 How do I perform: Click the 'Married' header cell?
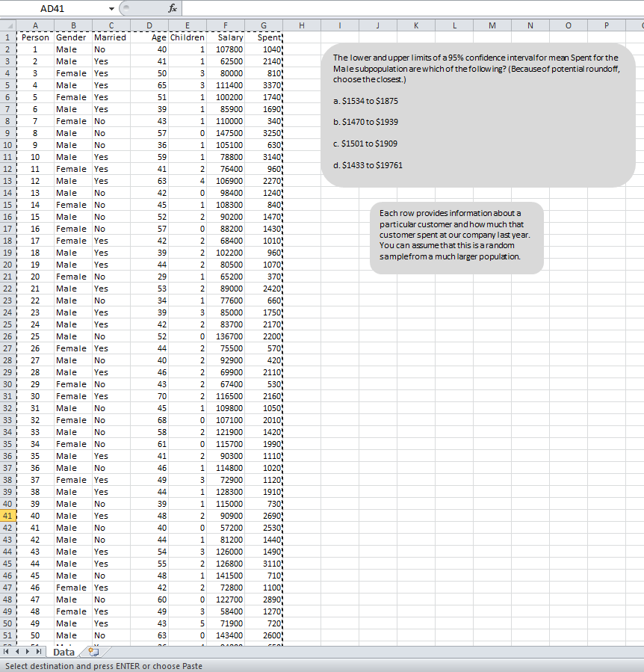[x=111, y=37]
